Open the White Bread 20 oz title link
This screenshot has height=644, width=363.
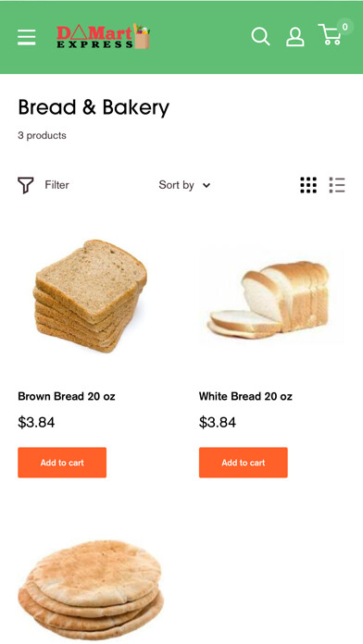tap(245, 396)
